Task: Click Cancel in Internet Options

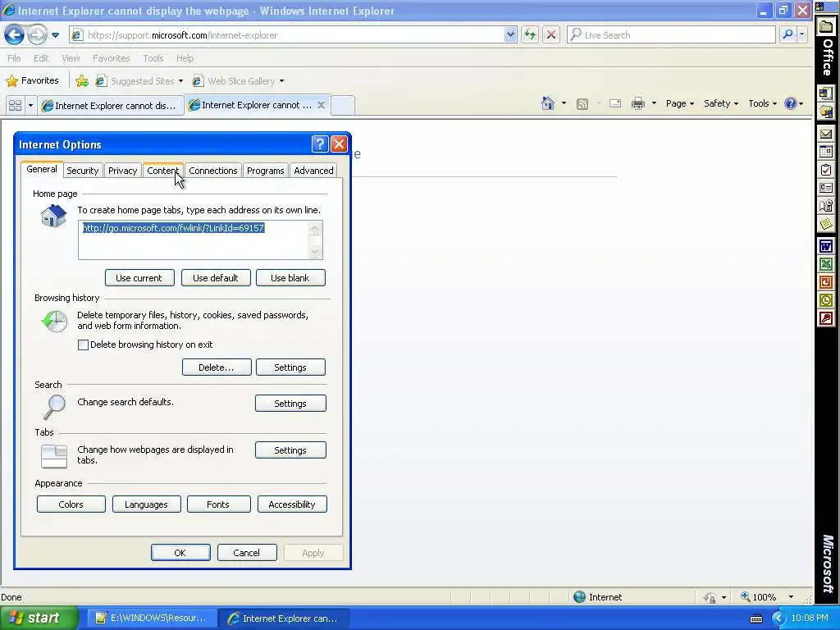Action: click(247, 553)
